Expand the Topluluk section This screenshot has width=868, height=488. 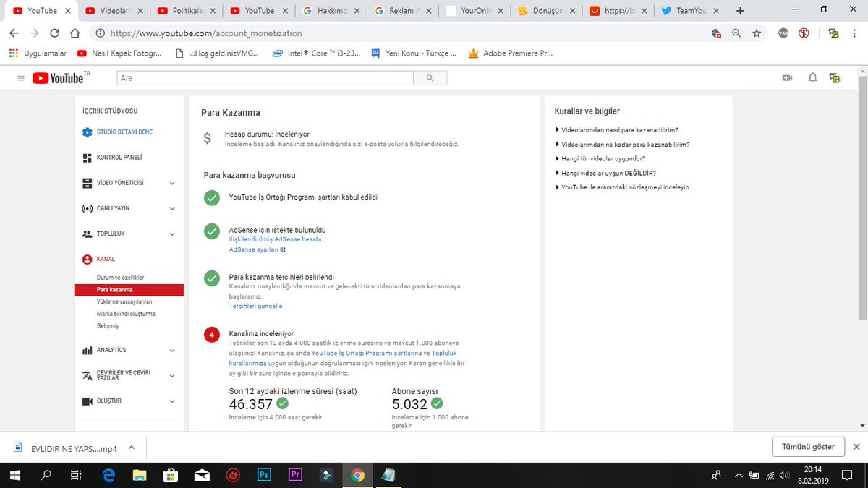[172, 234]
